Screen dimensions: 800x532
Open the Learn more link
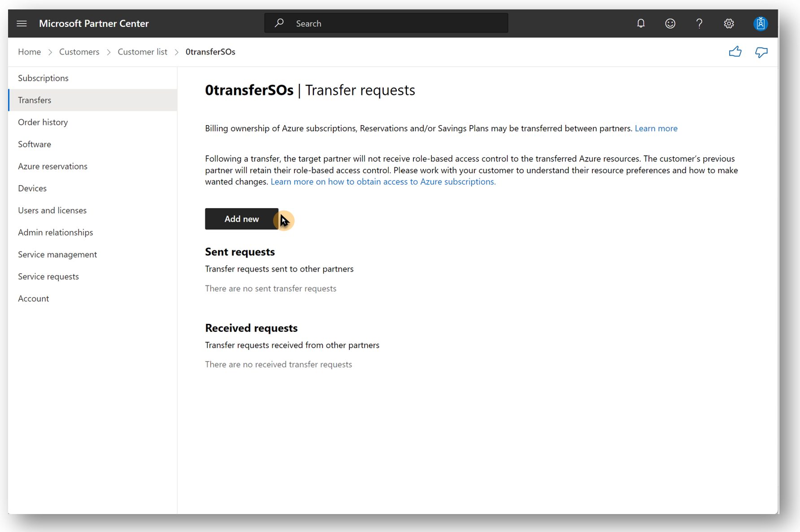click(x=656, y=128)
